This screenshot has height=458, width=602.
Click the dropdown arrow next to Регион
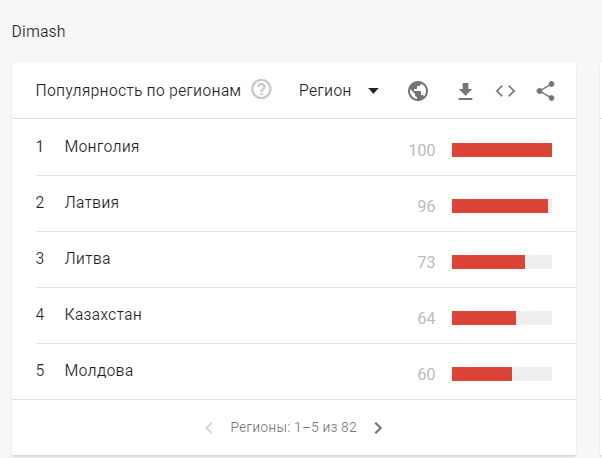coord(373,91)
